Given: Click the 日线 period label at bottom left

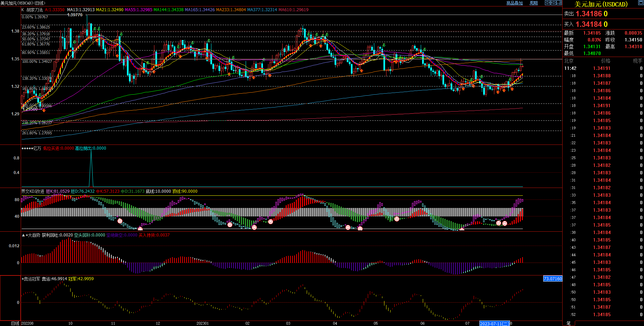Looking at the screenshot, I should coord(15,323).
